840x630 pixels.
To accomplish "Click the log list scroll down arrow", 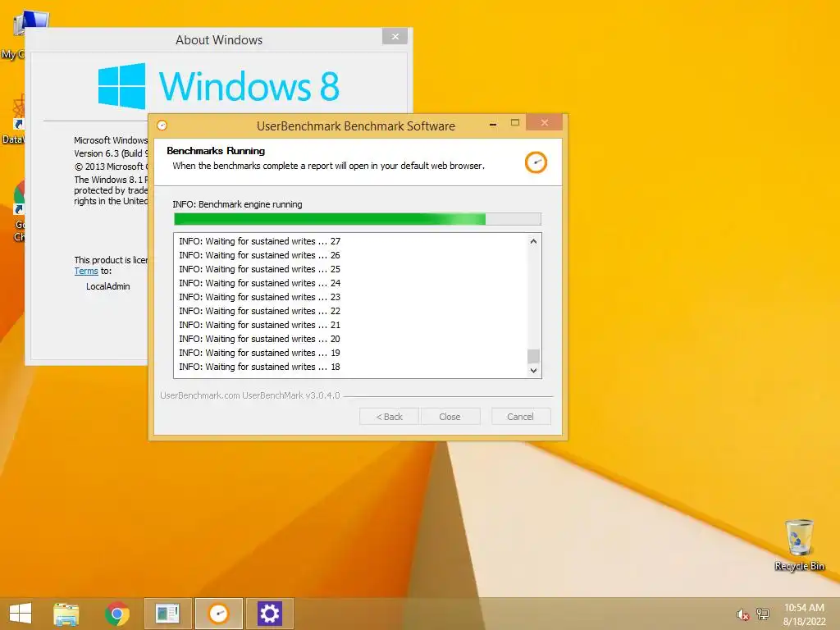I will pyautogui.click(x=533, y=370).
